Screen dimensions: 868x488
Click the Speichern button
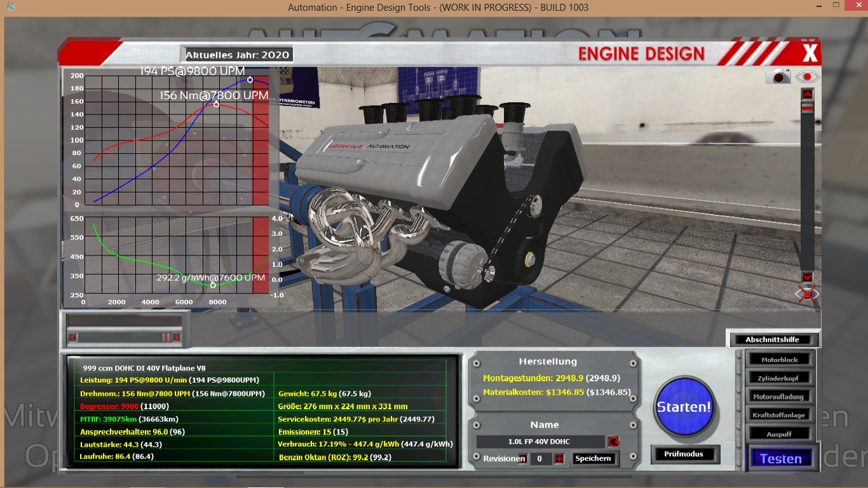593,459
